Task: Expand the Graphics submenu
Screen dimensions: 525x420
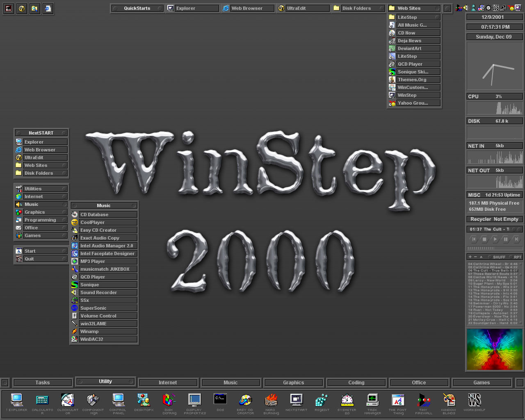Action: 41,212
